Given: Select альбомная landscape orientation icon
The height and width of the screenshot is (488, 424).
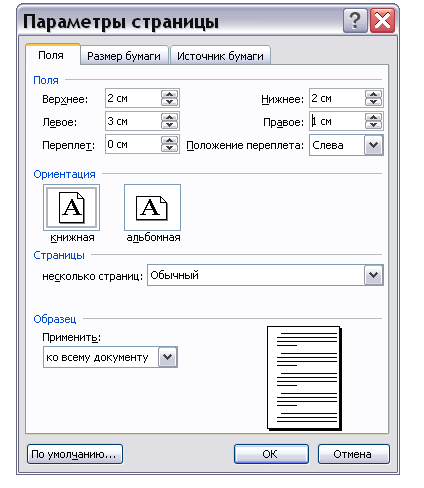Looking at the screenshot, I should [152, 207].
